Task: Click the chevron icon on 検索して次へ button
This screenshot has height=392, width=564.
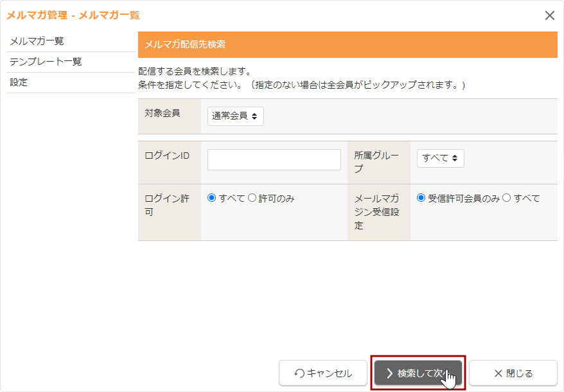Action: point(389,373)
